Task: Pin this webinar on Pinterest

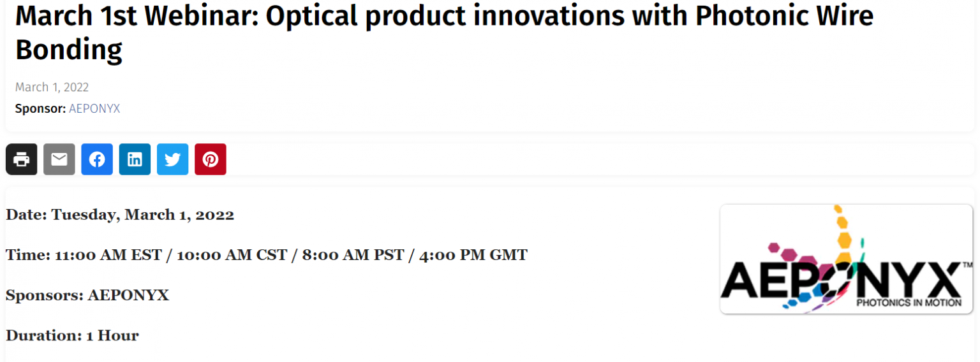Action: (211, 159)
